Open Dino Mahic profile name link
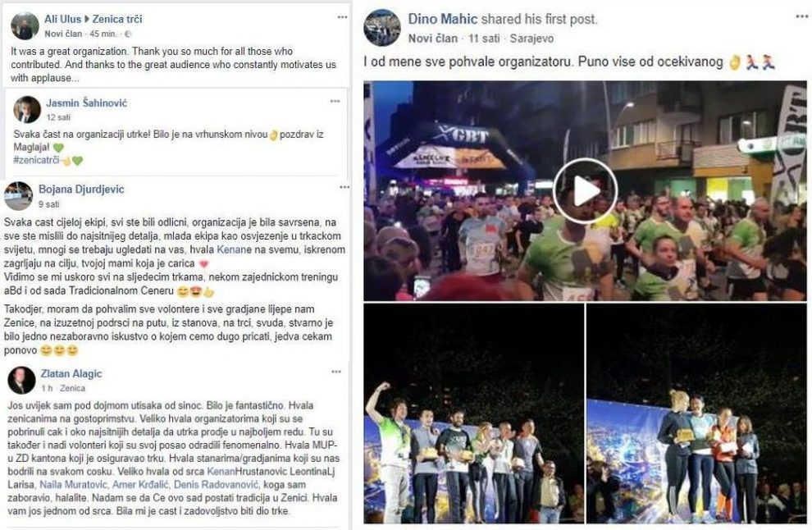This screenshot has width=812, height=530. coord(443,19)
